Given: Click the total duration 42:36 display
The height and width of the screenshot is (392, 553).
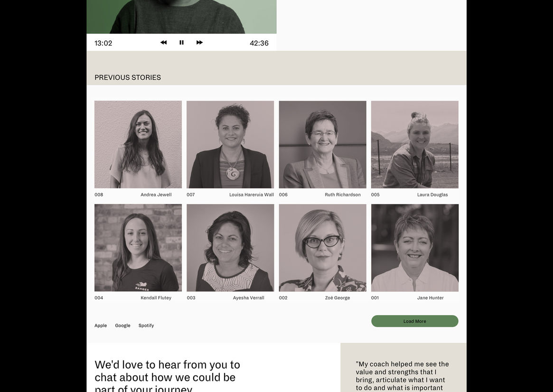Looking at the screenshot, I should tap(259, 43).
